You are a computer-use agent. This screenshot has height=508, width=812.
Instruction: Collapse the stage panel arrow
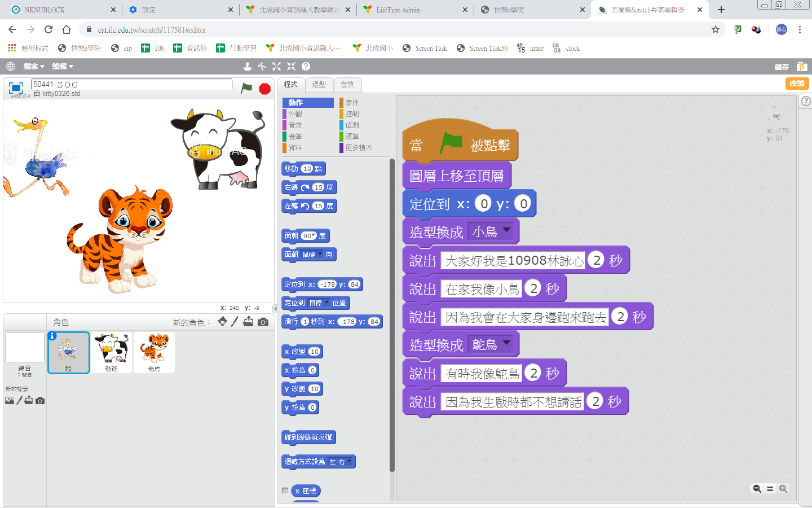275,309
